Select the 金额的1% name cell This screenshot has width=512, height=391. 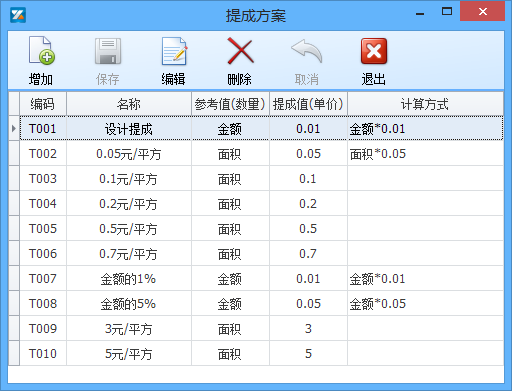129,278
